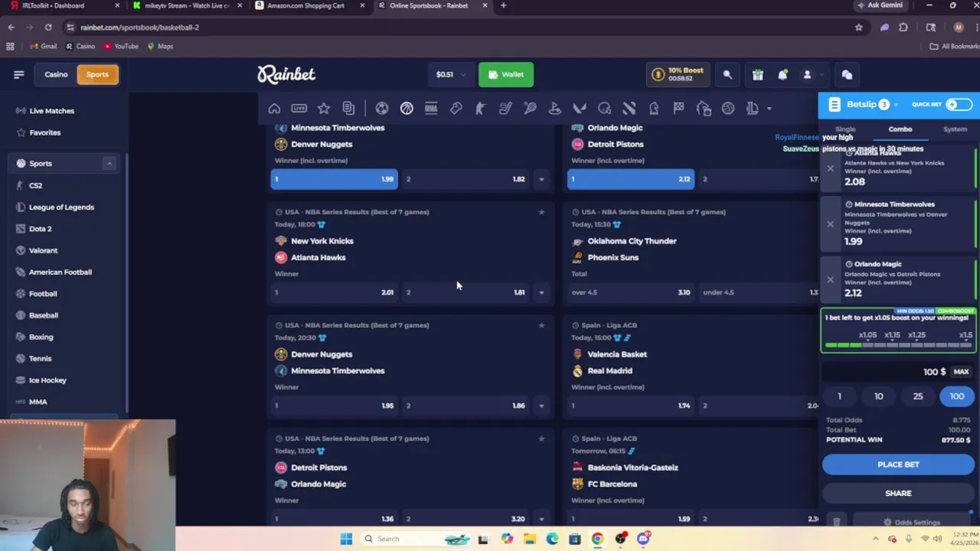This screenshot has width=980, height=551.
Task: Click the MAX stake button
Action: 961,372
